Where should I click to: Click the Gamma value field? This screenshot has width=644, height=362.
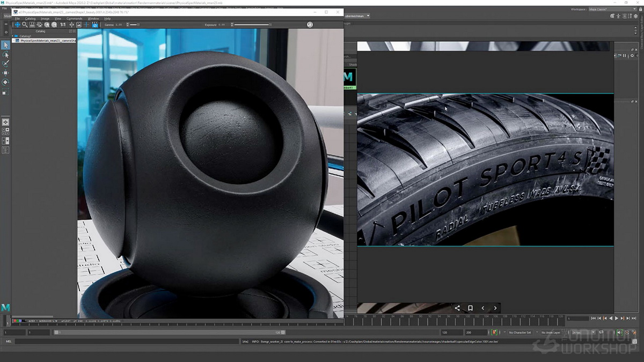[121, 25]
